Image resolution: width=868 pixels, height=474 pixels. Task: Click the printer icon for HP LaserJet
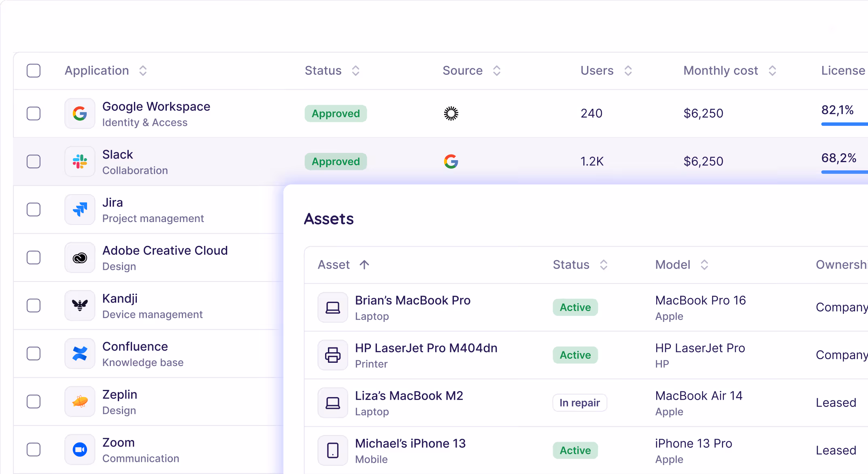point(333,355)
